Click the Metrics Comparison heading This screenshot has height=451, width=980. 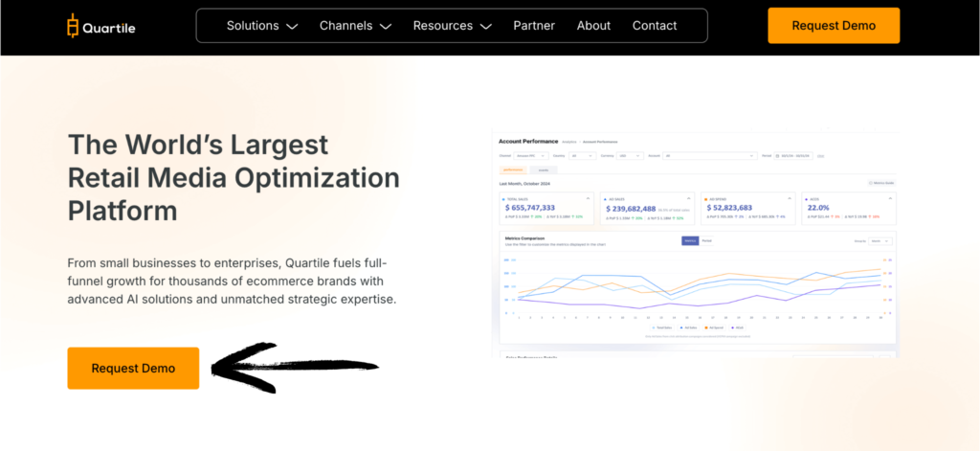point(525,238)
